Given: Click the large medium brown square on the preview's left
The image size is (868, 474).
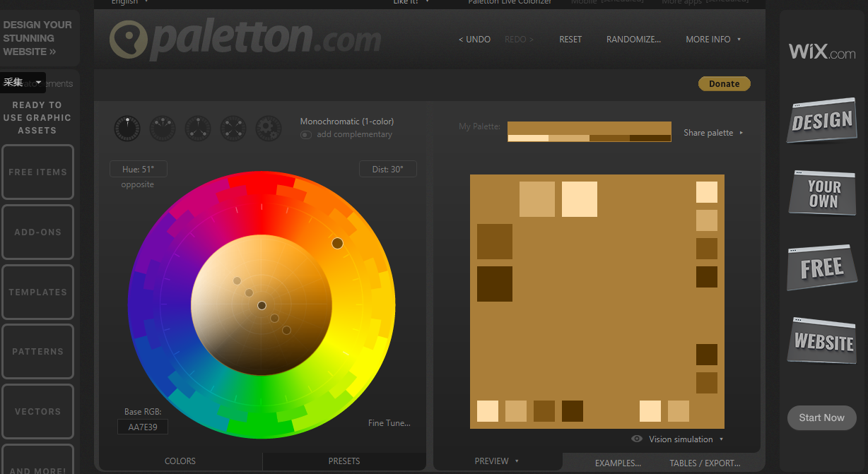Looking at the screenshot, I should [x=495, y=242].
